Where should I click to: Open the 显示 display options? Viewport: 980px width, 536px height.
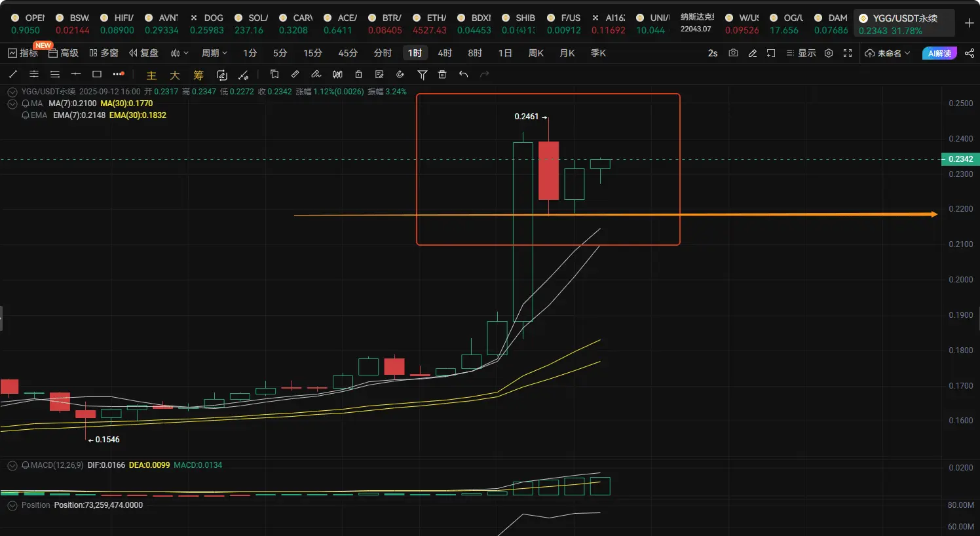(x=801, y=53)
